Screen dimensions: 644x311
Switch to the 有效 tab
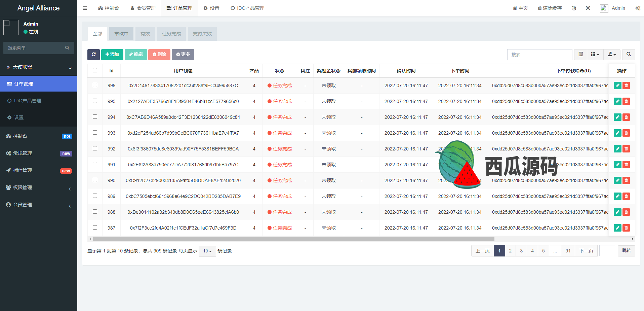pos(145,34)
